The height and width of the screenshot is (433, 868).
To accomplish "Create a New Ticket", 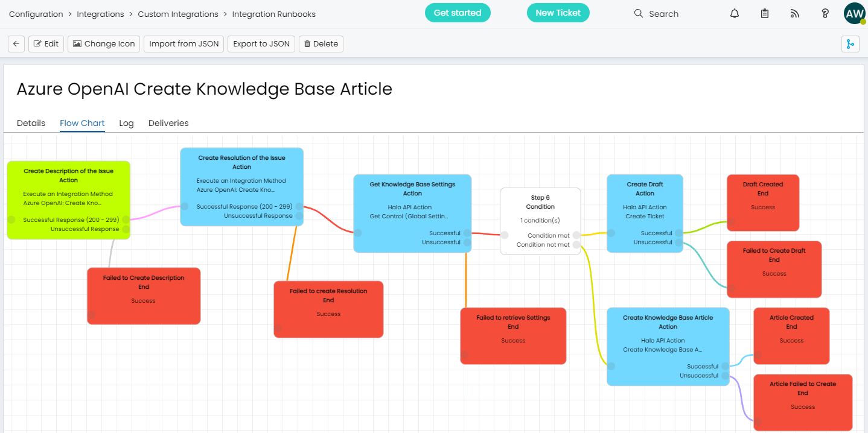I will pos(558,13).
